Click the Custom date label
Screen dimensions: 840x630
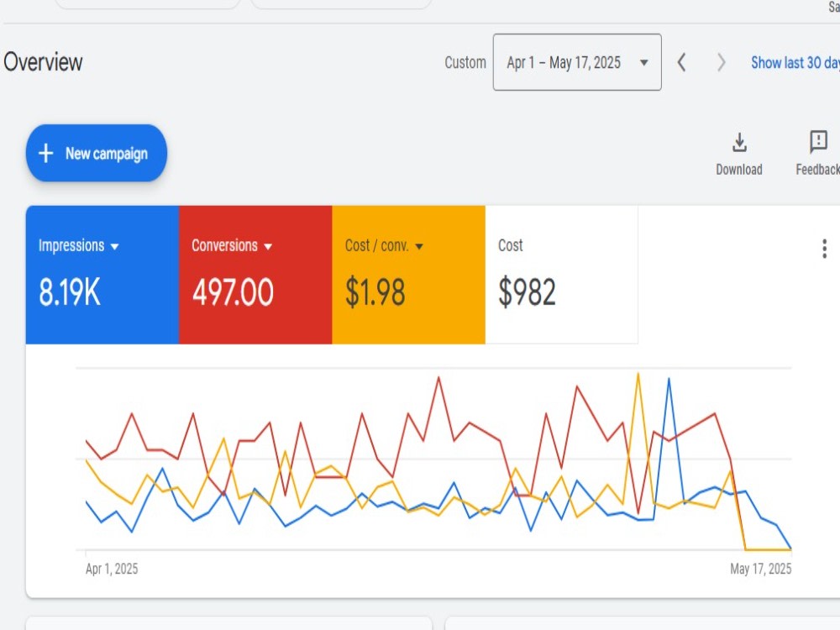[x=465, y=63]
